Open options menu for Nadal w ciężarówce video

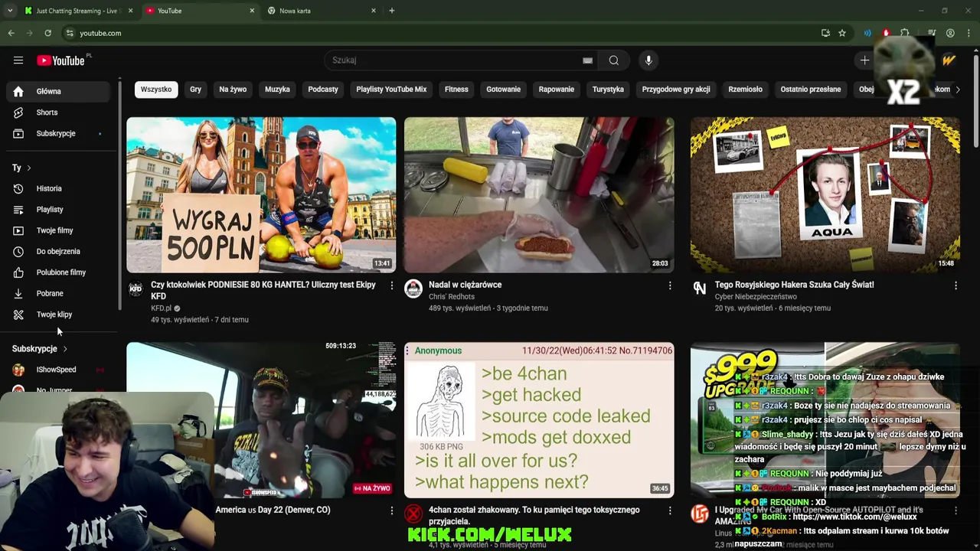click(x=670, y=285)
